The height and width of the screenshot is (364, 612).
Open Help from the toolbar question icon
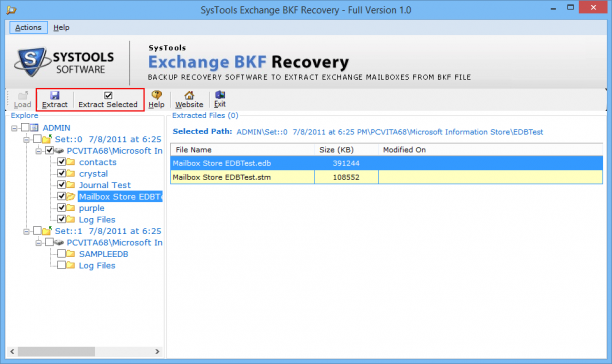[157, 95]
